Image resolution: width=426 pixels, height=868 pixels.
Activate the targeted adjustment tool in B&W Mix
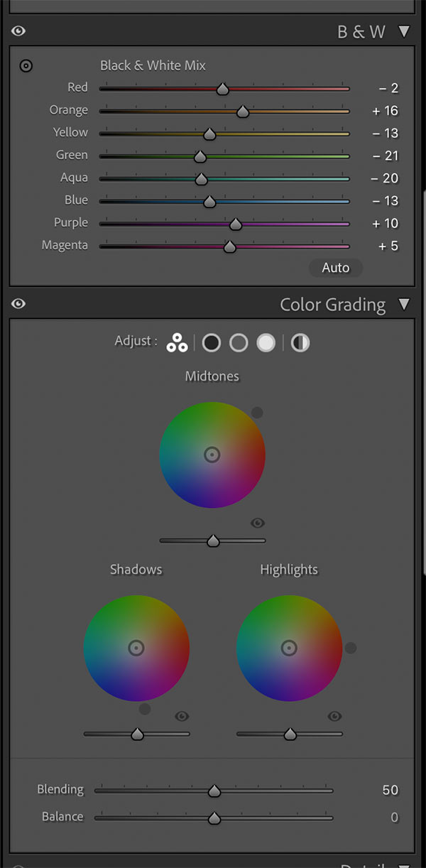[x=26, y=65]
